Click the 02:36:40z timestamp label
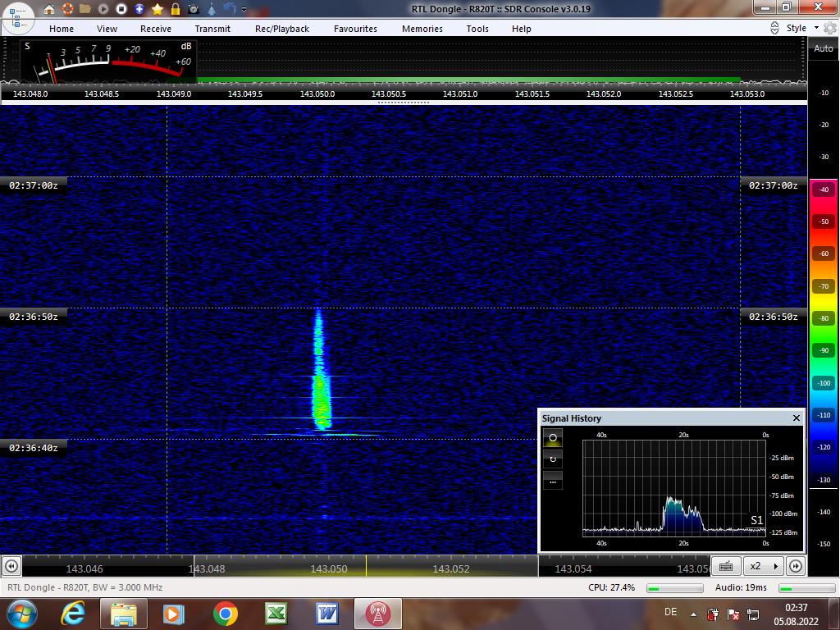840x630 pixels. 33,448
